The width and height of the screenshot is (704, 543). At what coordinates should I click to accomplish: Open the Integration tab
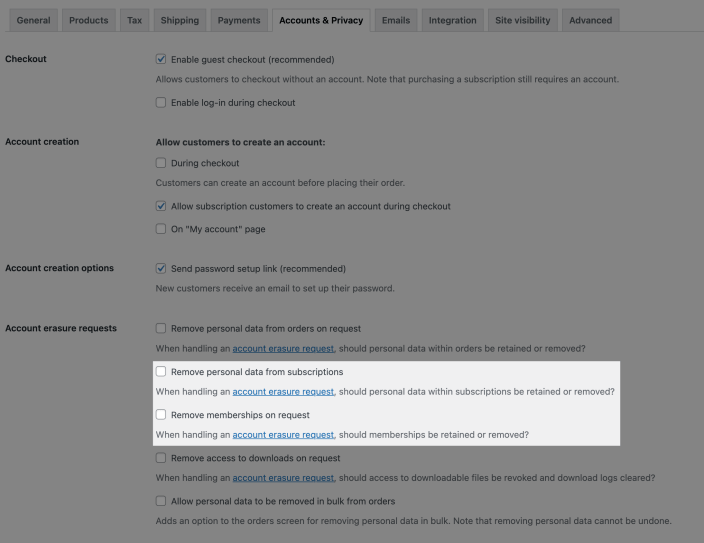[x=452, y=20]
